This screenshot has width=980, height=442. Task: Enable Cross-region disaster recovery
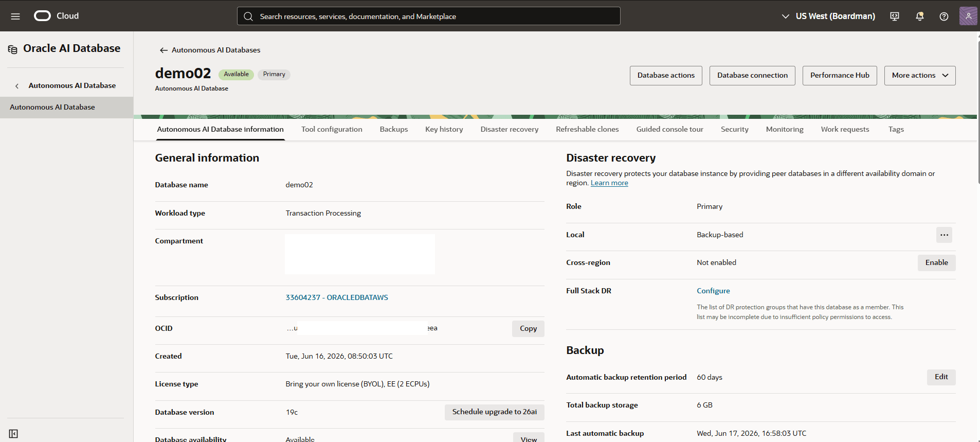[x=936, y=263]
